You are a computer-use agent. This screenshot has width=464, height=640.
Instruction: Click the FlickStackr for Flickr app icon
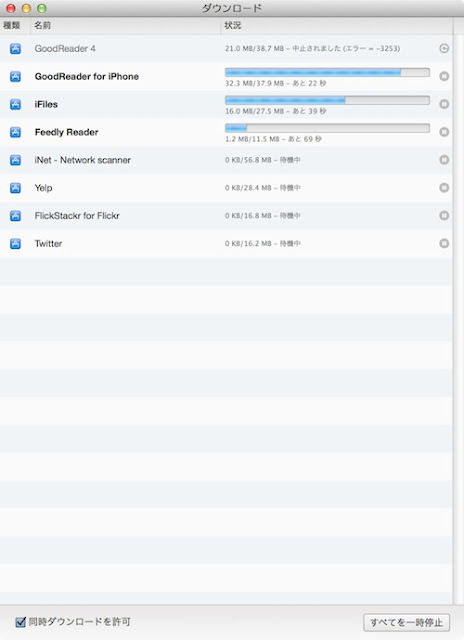click(16, 216)
